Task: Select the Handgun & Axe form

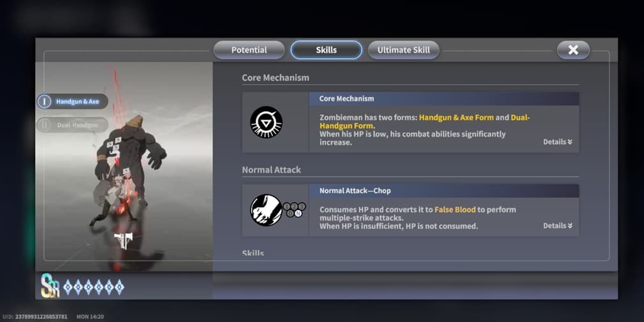Action: 72,101
